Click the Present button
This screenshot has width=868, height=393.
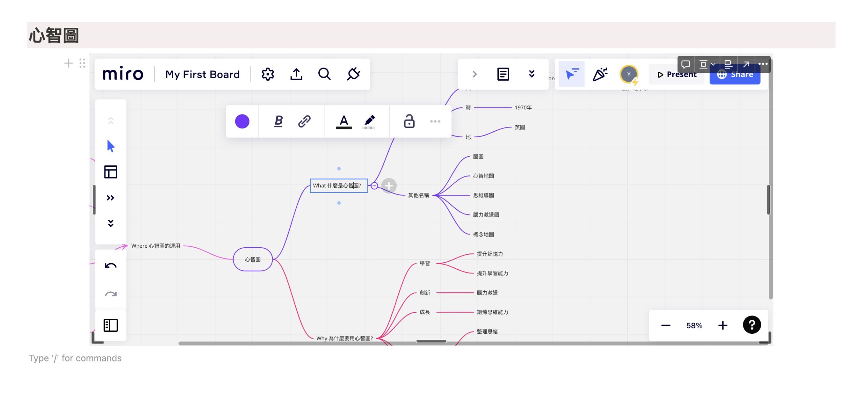(x=676, y=74)
